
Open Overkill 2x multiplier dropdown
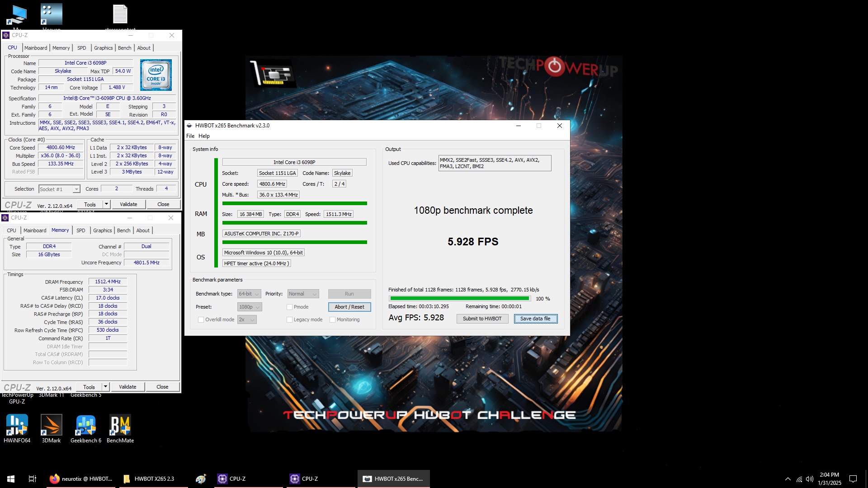pos(247,319)
